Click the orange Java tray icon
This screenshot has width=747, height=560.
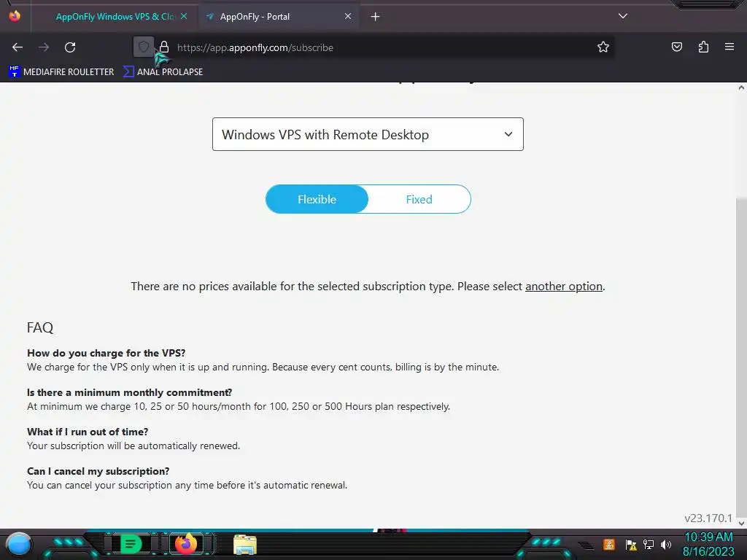pos(609,544)
